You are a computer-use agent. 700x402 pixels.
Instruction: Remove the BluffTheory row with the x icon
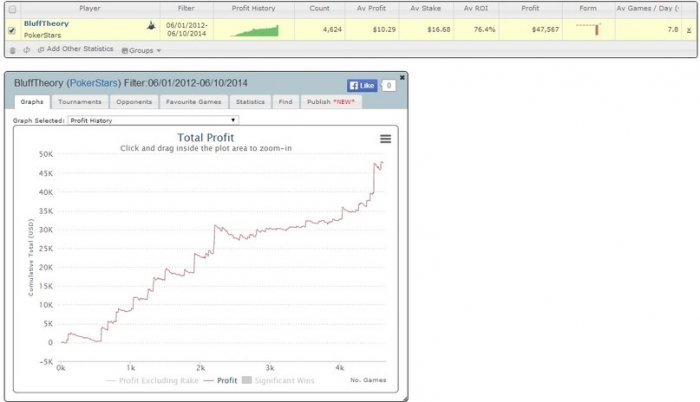[x=689, y=30]
